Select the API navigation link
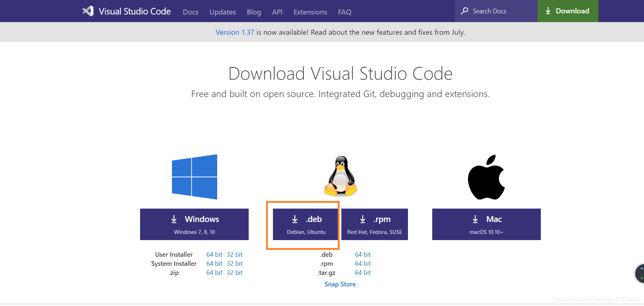This screenshot has height=306, width=644. [x=277, y=12]
